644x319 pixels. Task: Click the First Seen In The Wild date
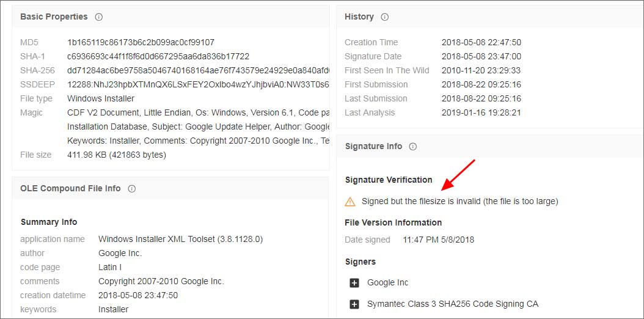[481, 71]
